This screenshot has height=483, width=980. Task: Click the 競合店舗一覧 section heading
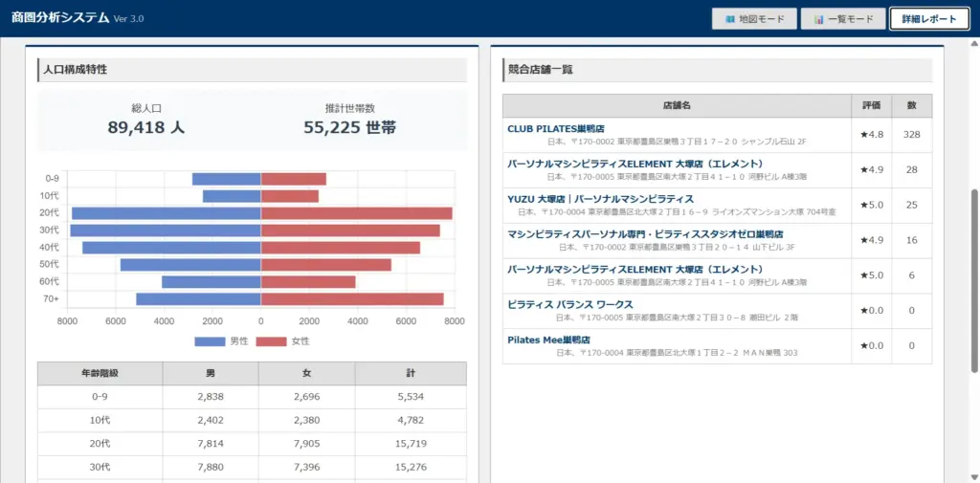[x=542, y=70]
